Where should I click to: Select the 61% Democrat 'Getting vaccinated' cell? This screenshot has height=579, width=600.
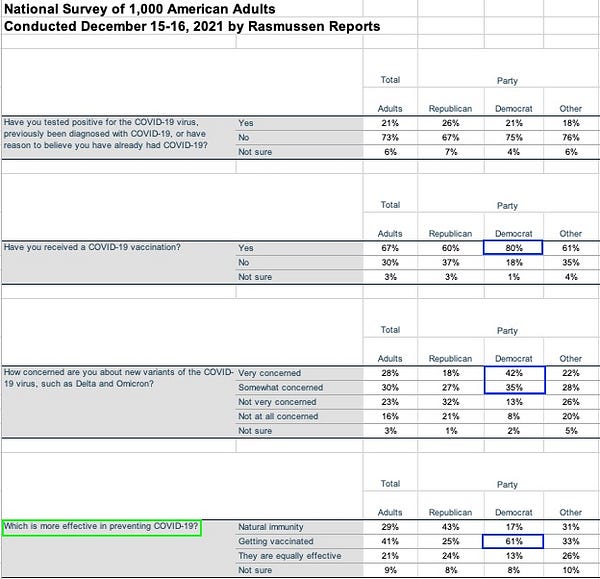[513, 541]
